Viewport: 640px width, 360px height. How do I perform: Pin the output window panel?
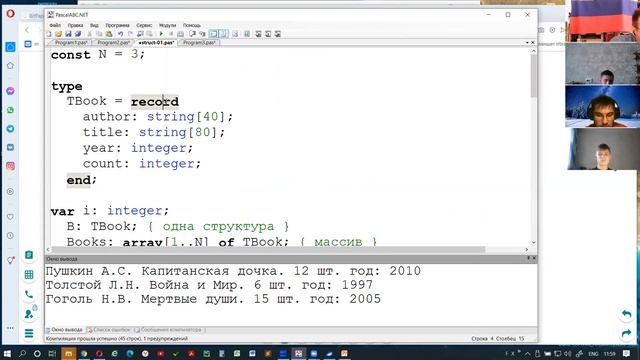pos(528,258)
